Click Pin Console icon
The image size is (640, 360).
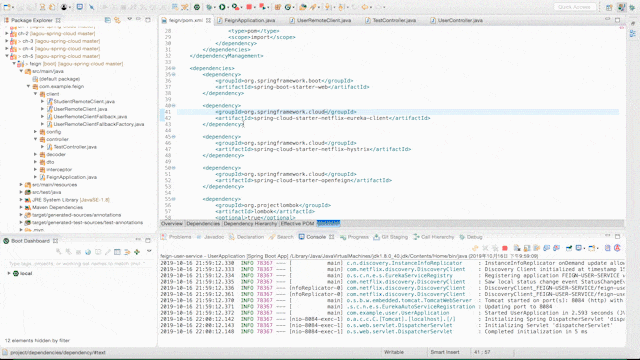click(x=569, y=248)
